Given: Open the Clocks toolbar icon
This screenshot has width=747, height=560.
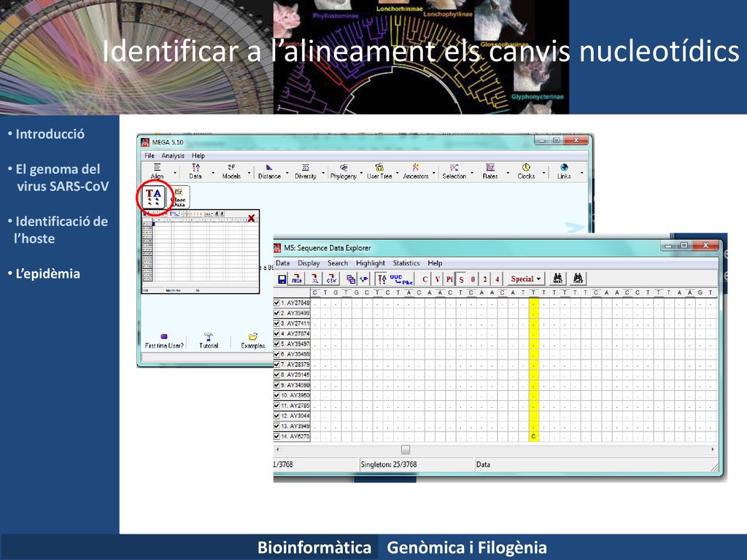Looking at the screenshot, I should 527,171.
